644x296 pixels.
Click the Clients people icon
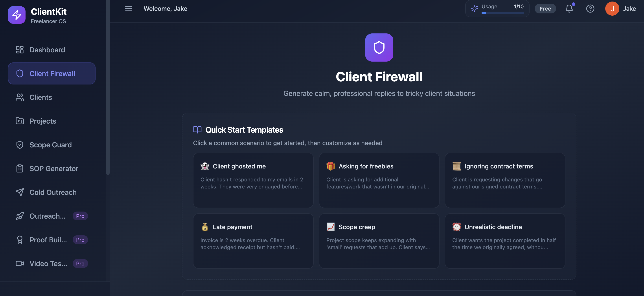[x=20, y=97]
